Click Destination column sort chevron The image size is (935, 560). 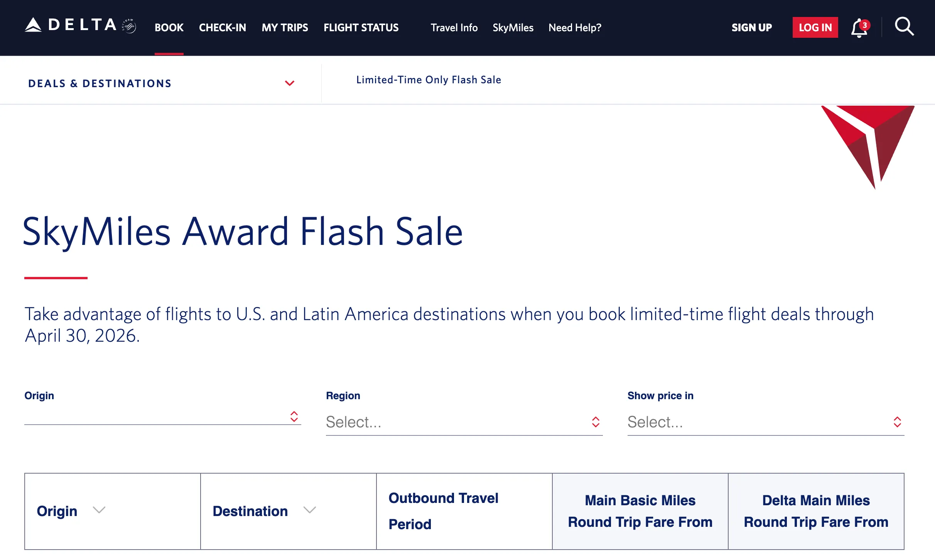(309, 510)
